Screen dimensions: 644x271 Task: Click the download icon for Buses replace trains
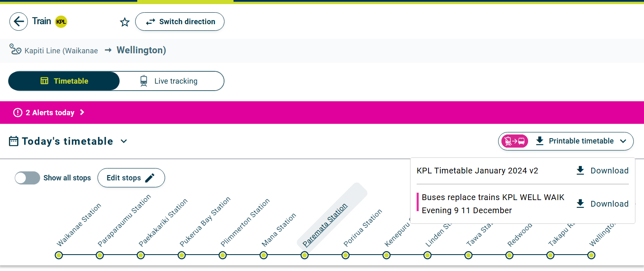point(580,204)
